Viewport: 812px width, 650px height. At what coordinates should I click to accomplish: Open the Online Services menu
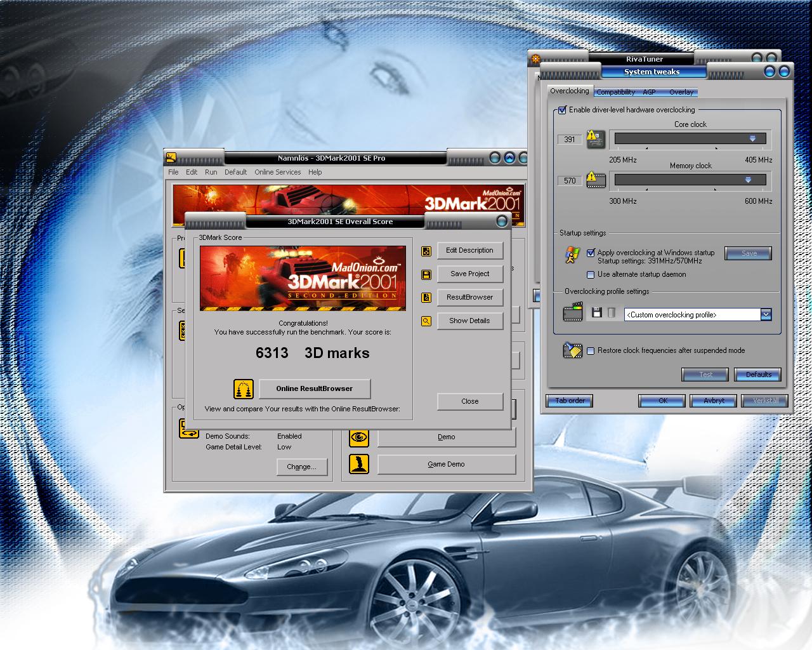coord(278,172)
